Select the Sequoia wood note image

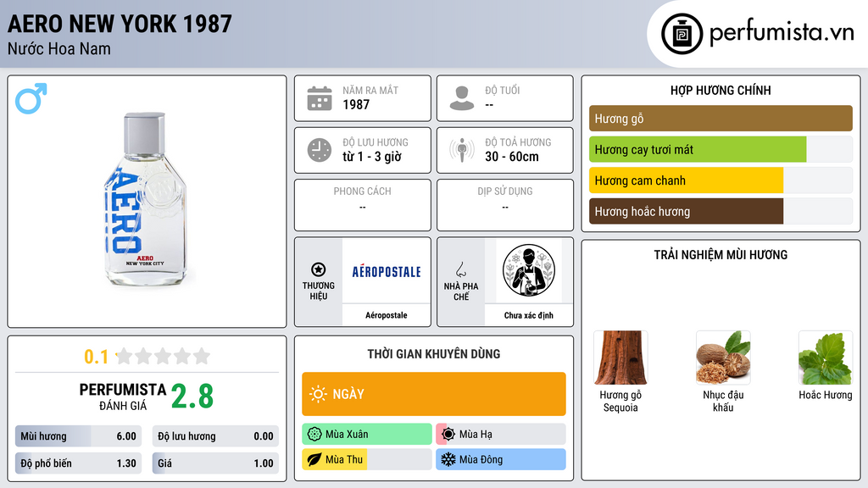(620, 358)
